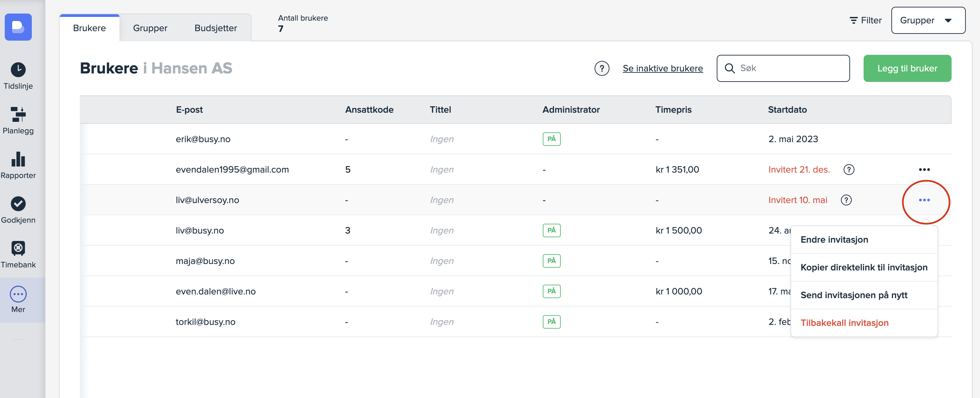Open three-dot menu for evendalen1995@gmail.com
Viewport: 980px width, 398px height.
924,169
